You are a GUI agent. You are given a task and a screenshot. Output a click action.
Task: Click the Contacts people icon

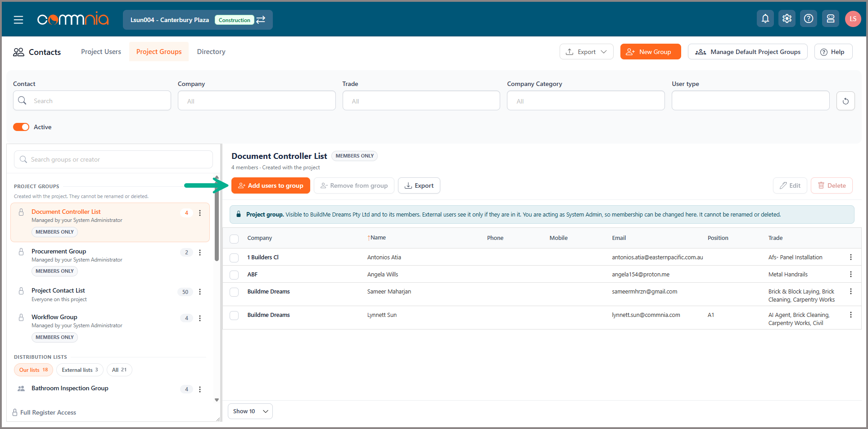click(18, 52)
